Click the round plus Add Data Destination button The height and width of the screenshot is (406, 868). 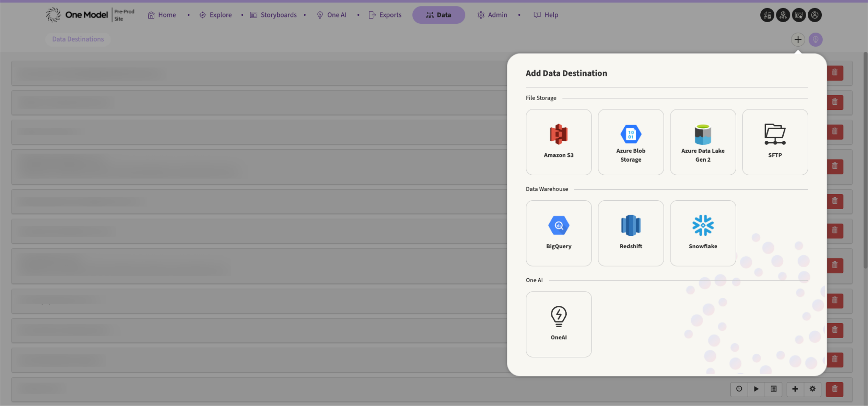point(798,39)
